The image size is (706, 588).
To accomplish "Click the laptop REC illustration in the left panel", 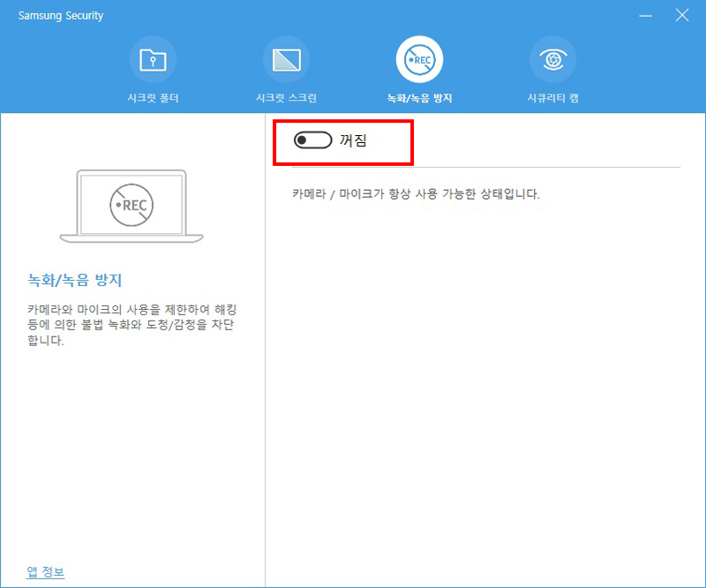I will (131, 207).
